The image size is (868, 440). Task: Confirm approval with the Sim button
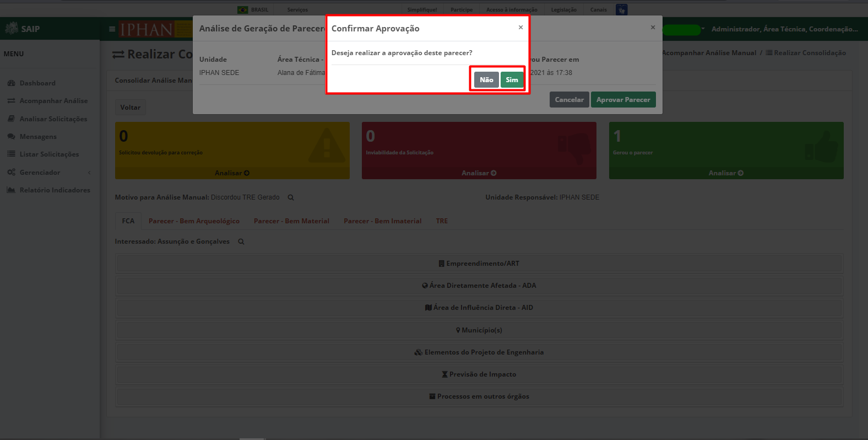click(512, 80)
